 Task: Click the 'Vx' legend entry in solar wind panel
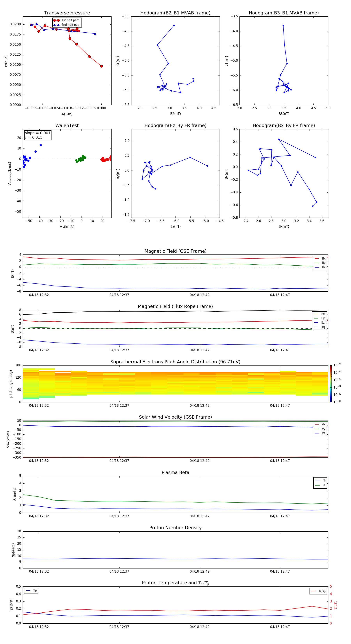pos(320,424)
